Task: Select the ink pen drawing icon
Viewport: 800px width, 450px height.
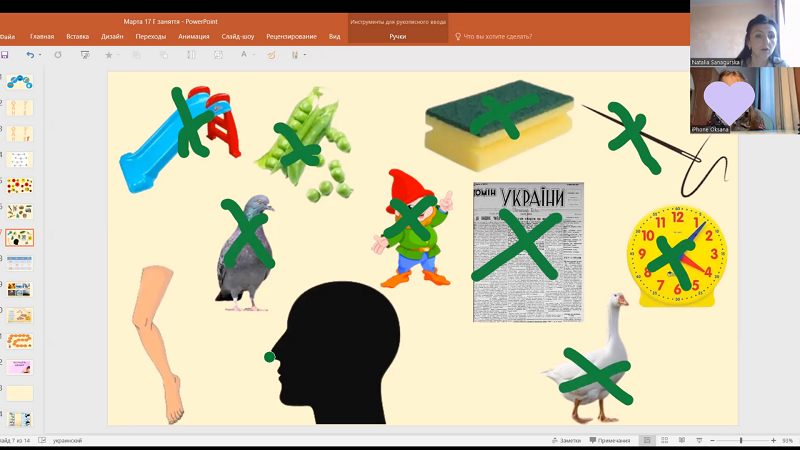Action: coord(271,55)
